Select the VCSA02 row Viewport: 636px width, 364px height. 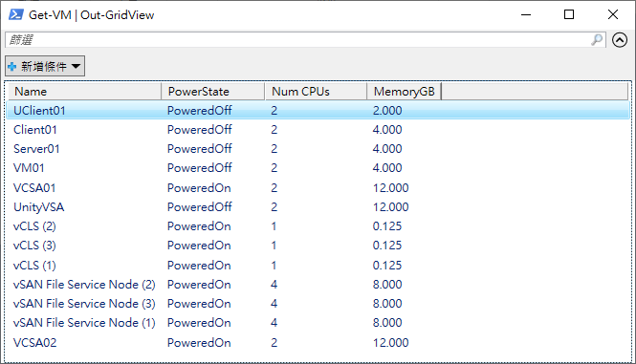pyautogui.click(x=318, y=343)
